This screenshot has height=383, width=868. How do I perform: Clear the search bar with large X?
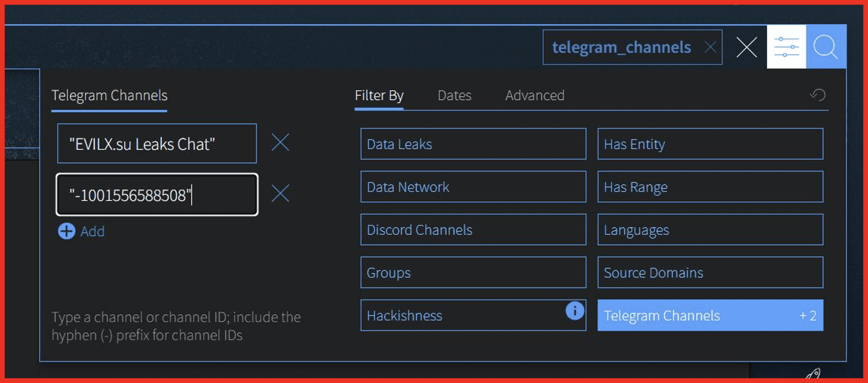tap(746, 47)
